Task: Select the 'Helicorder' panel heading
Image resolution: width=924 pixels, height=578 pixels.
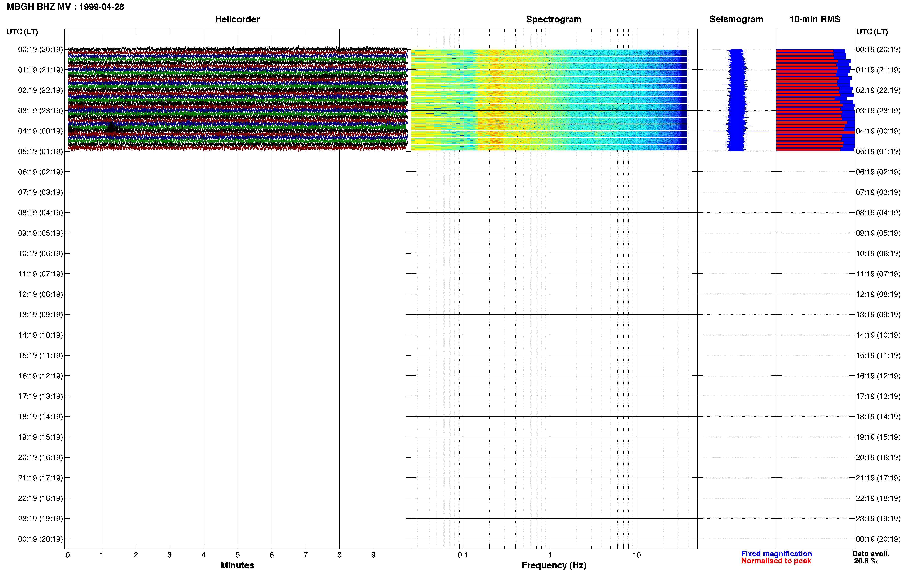Action: (x=237, y=19)
